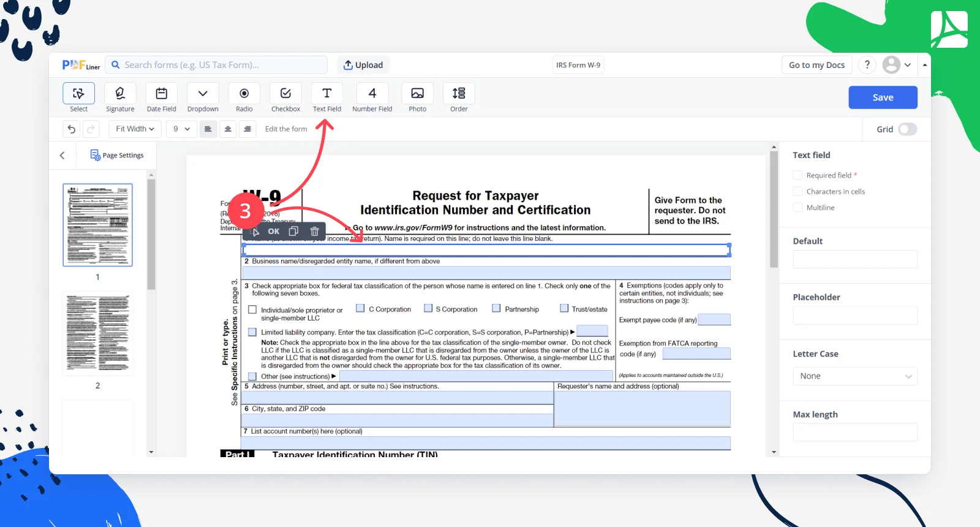Click the Upload button

click(x=363, y=65)
